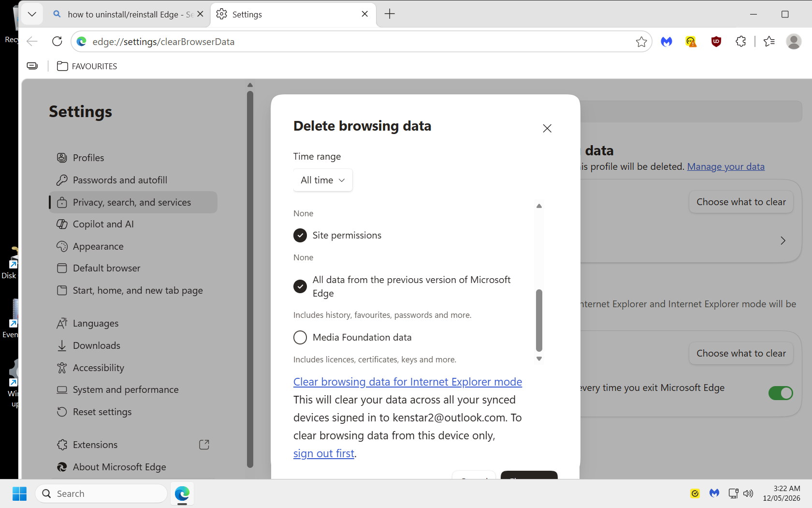Go to Passwords and autofill settings
The image size is (812, 508).
pyautogui.click(x=133, y=180)
